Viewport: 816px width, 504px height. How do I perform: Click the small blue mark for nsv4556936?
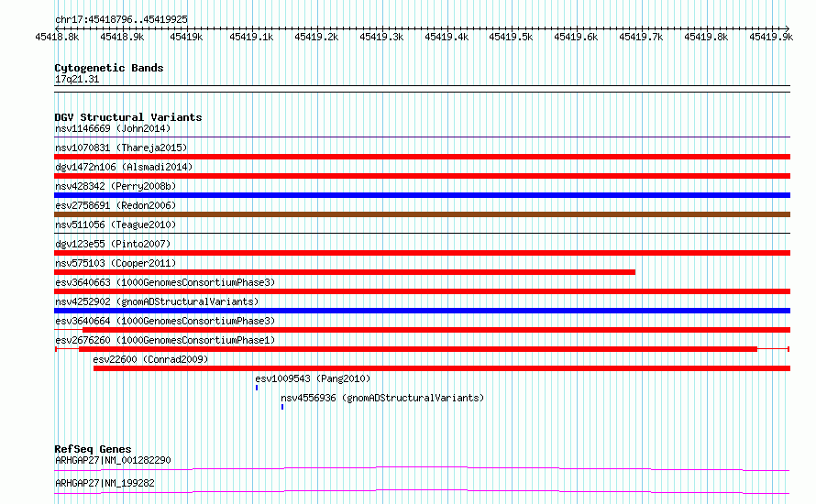pyautogui.click(x=282, y=407)
